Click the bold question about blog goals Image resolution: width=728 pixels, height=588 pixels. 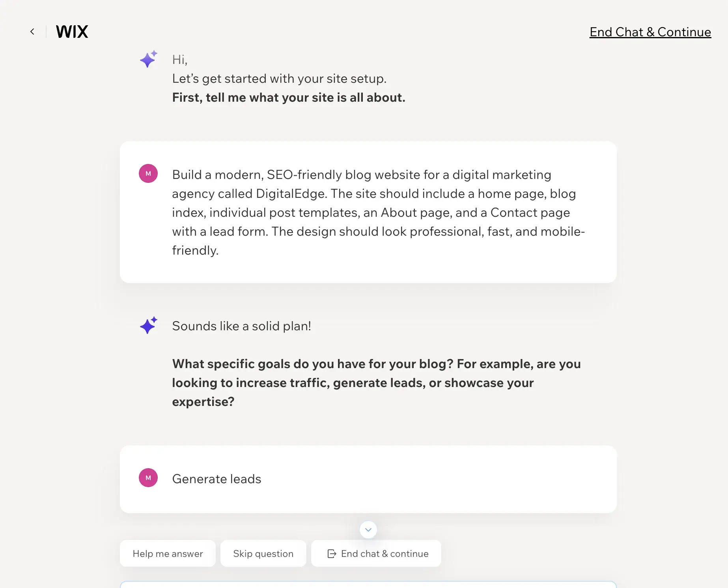tap(376, 382)
